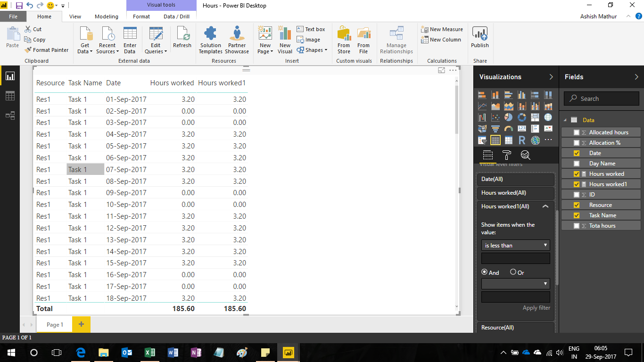The image size is (644, 362).
Task: Click the Refresh data icon
Action: coord(182,38)
